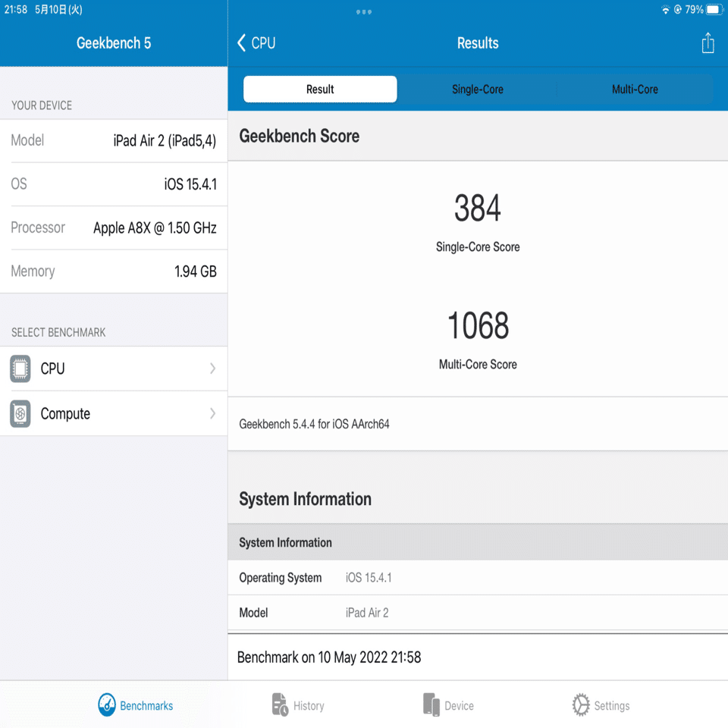The width and height of the screenshot is (728, 728).
Task: Tap the orientation lock status icon
Action: pyautogui.click(x=678, y=9)
